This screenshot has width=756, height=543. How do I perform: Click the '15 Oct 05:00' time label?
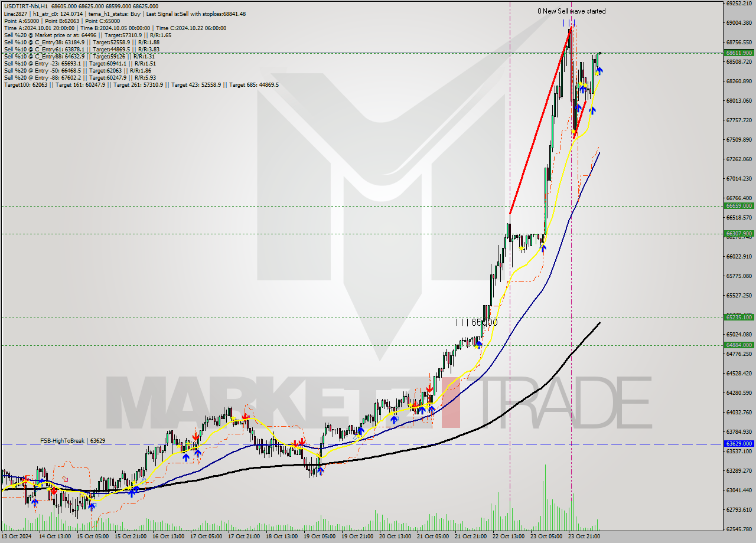click(x=93, y=537)
